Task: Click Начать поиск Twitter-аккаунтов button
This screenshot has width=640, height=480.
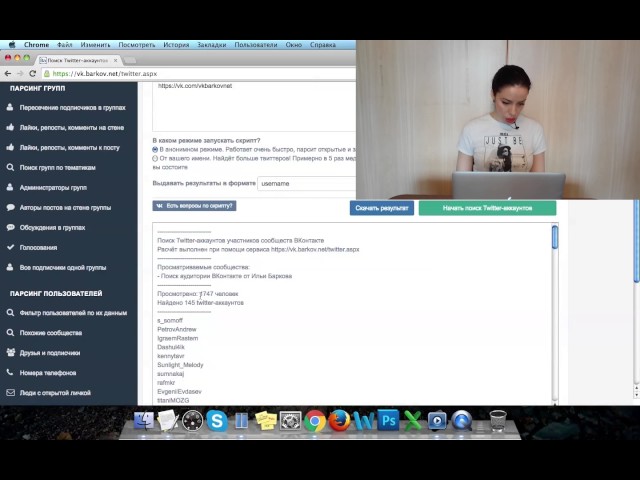Action: coord(487,208)
